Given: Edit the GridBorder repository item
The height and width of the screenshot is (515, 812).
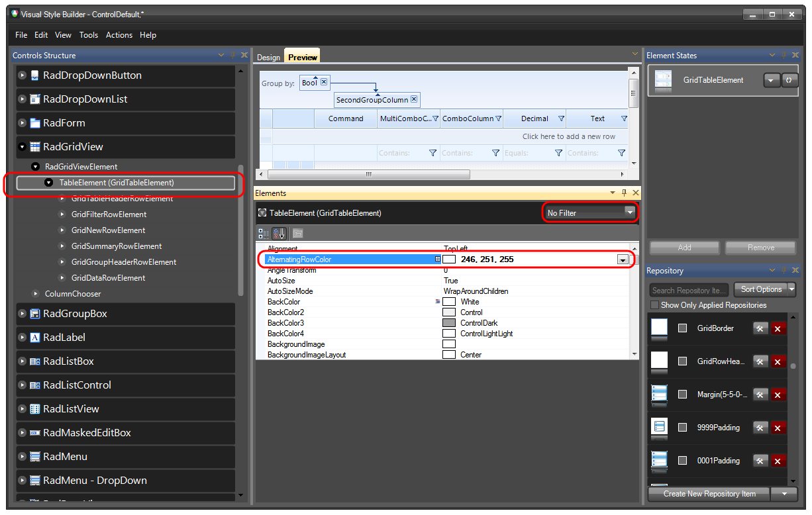Looking at the screenshot, I should (x=760, y=328).
